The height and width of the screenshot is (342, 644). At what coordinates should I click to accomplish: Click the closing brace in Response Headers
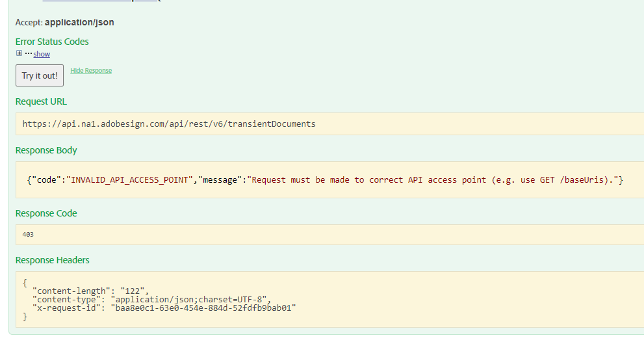click(x=25, y=317)
